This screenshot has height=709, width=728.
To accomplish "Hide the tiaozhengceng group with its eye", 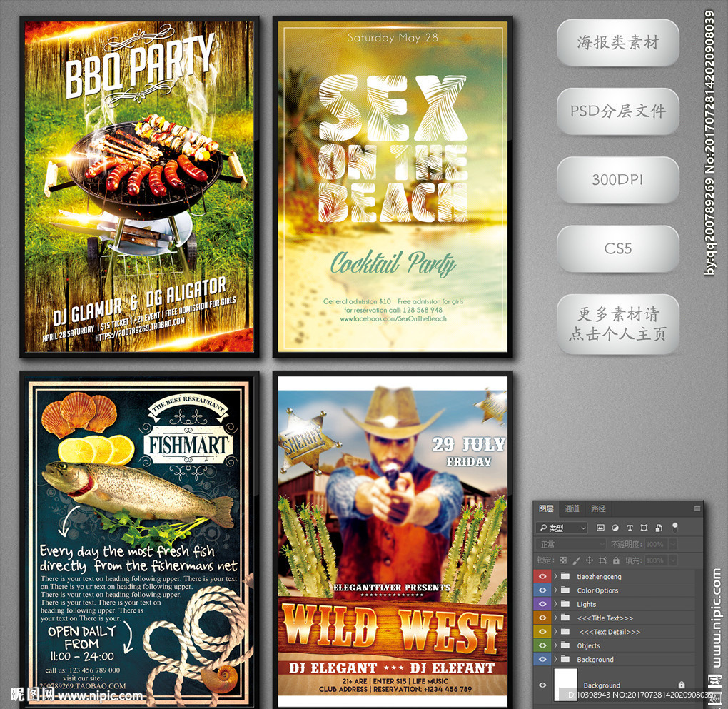I will coord(542,577).
